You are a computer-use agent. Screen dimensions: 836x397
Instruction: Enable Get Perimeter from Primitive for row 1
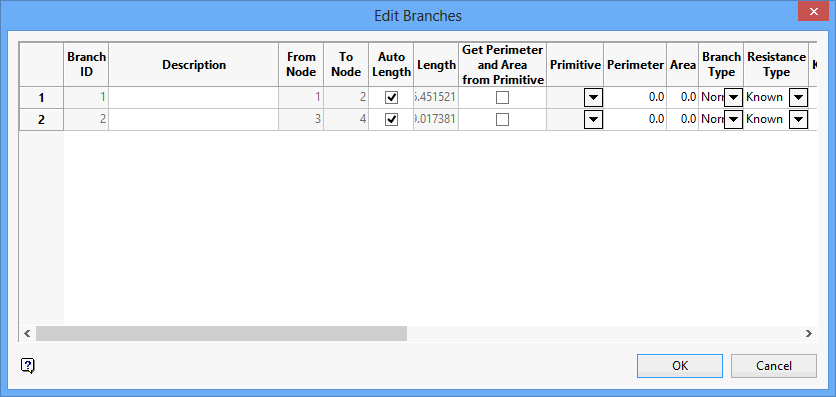(x=502, y=98)
